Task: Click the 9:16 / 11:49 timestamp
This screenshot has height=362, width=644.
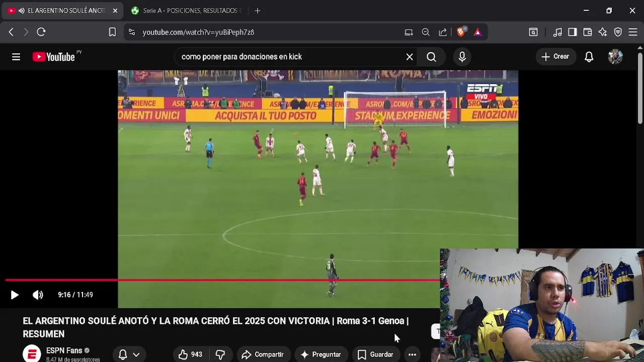Action: [x=75, y=295]
